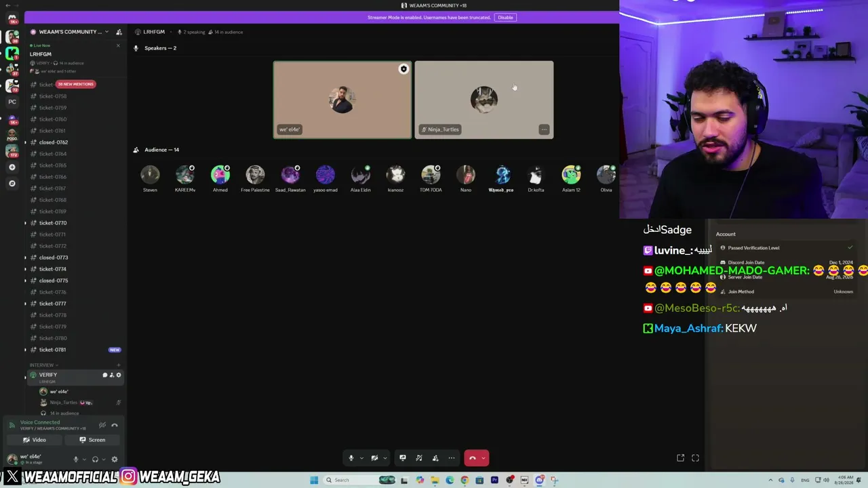868x488 pixels.
Task: Dismiss the Live Now stage banner
Action: point(118,45)
